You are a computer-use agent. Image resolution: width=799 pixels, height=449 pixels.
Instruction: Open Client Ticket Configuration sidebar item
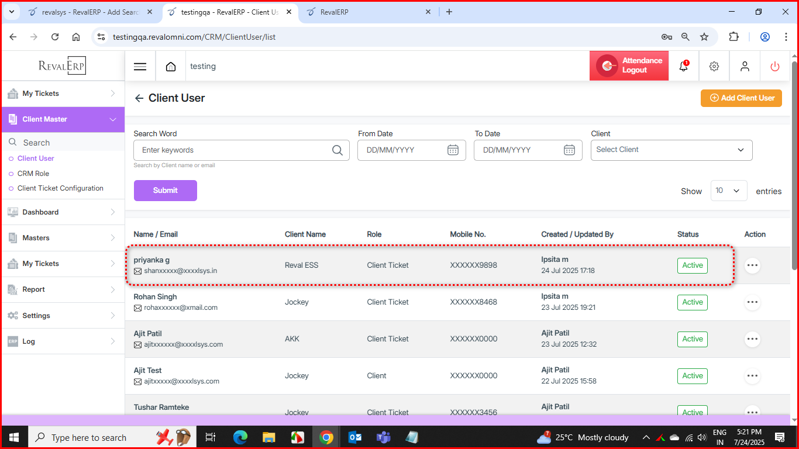[60, 188]
